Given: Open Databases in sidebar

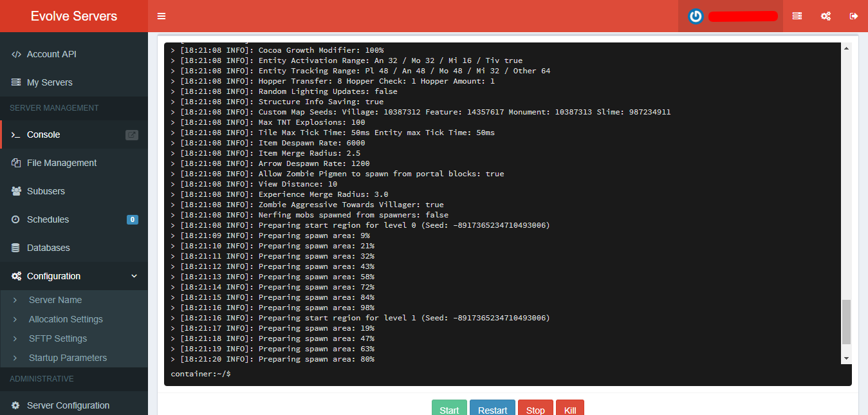Looking at the screenshot, I should tap(48, 248).
